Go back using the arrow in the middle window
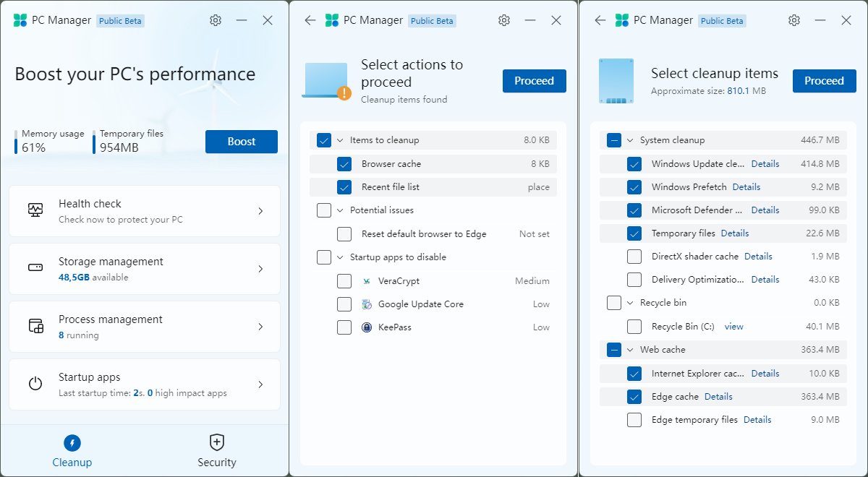The width and height of the screenshot is (868, 477). click(x=310, y=20)
